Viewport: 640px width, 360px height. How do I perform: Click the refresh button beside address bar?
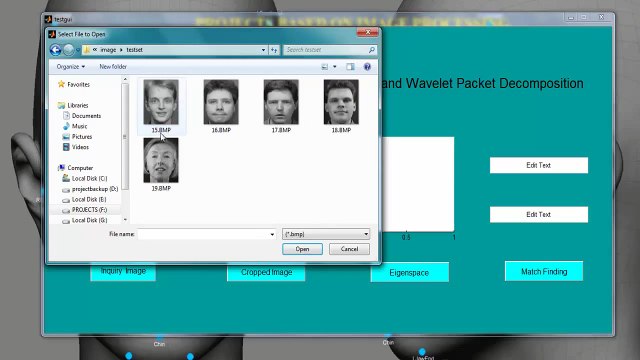tap(274, 50)
